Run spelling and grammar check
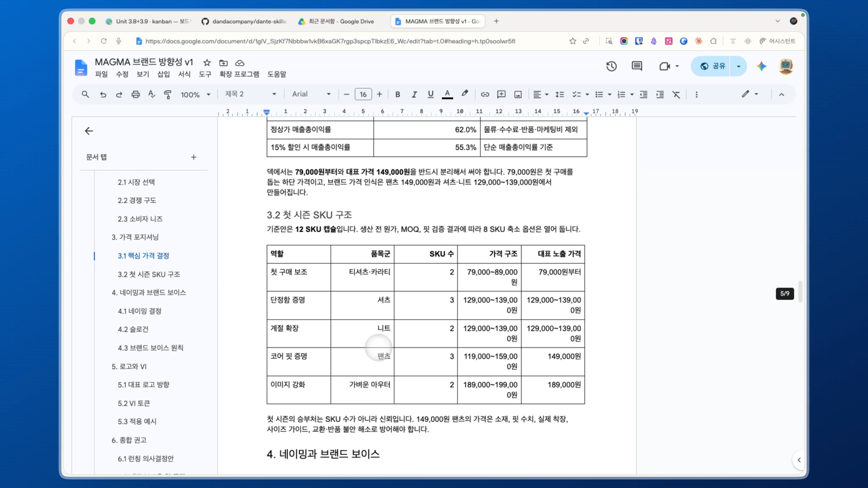 pos(152,94)
